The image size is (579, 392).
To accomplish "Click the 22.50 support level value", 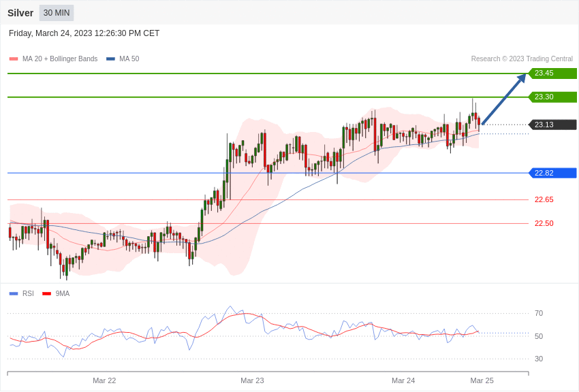I will click(544, 223).
